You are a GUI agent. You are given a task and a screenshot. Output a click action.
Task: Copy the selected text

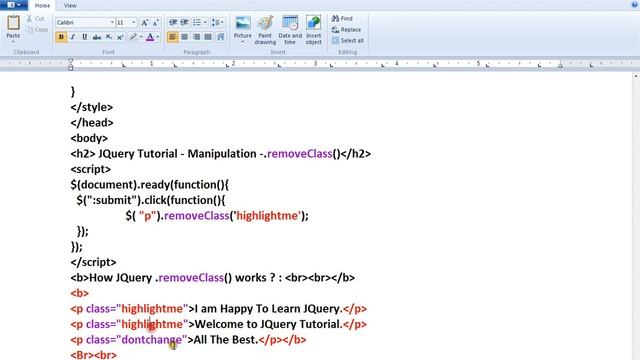click(37, 29)
